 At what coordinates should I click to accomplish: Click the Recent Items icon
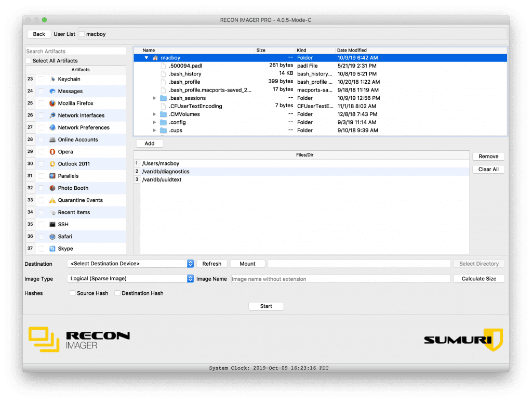pyautogui.click(x=52, y=213)
